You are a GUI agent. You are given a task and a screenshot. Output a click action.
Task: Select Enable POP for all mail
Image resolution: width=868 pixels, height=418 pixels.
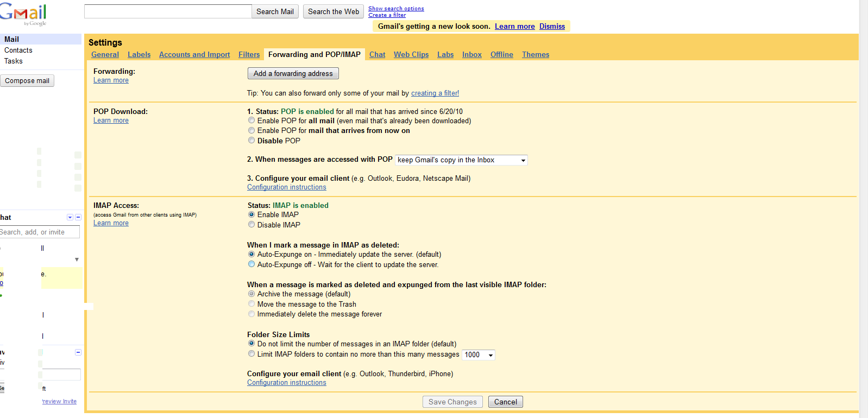point(251,121)
